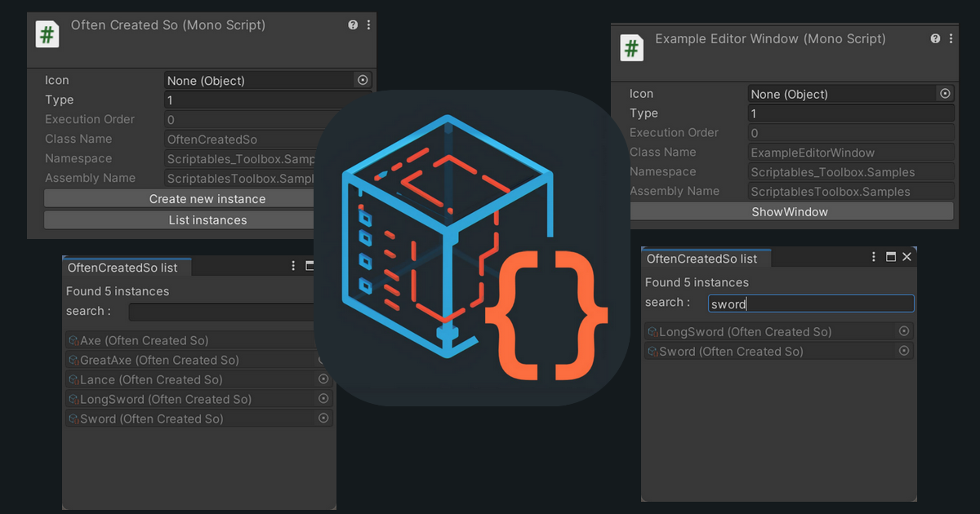
Task: Click the object picker on the Lance entry
Action: pyautogui.click(x=323, y=379)
